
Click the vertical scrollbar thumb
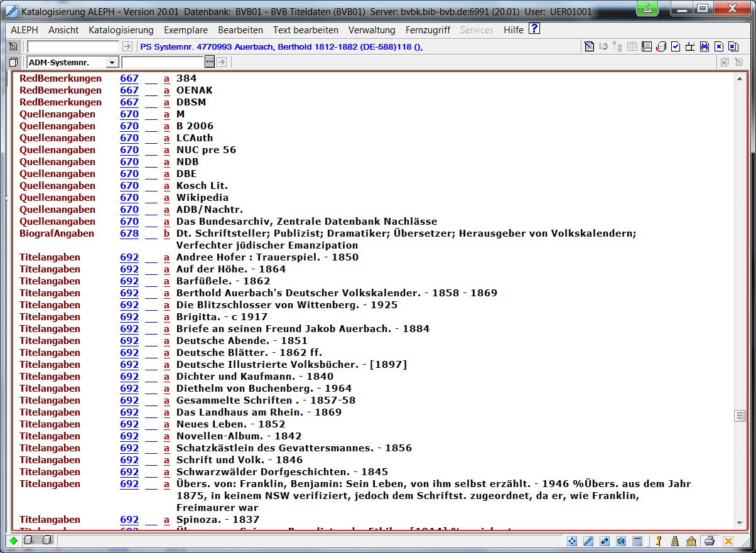740,416
